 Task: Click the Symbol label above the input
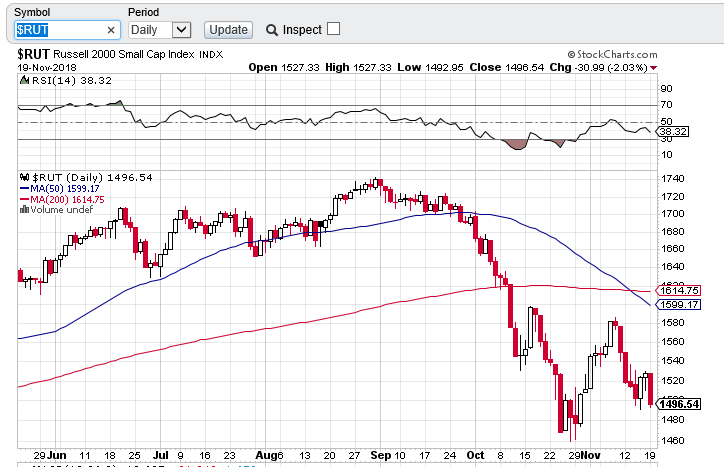coord(32,12)
